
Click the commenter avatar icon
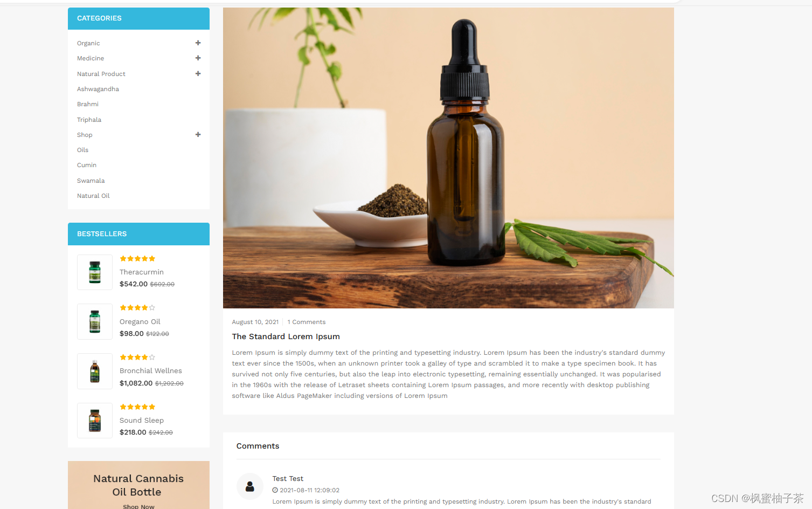click(250, 486)
